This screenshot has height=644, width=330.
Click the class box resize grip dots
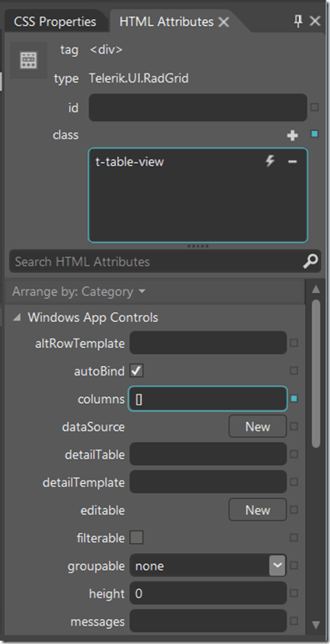coord(197,246)
